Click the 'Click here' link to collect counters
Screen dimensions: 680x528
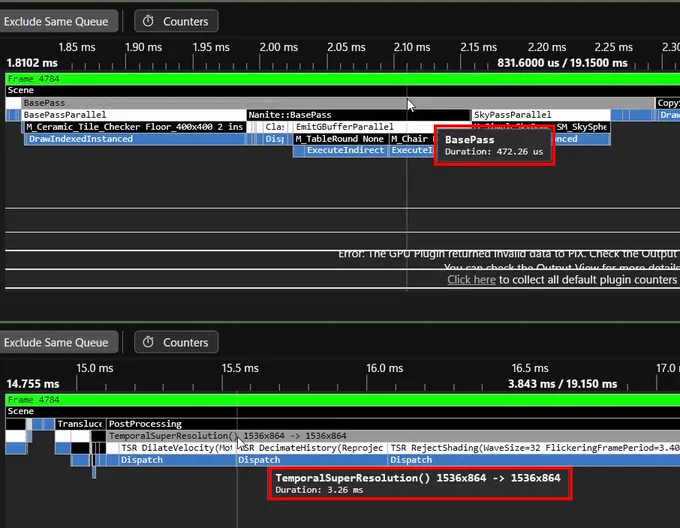coord(471,280)
